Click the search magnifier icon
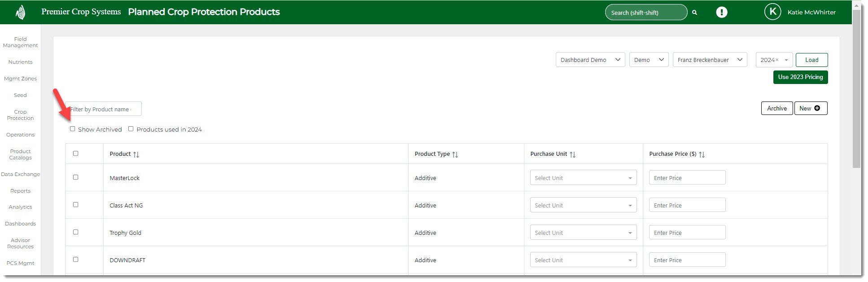Image resolution: width=868 pixels, height=282 pixels. [x=694, y=13]
